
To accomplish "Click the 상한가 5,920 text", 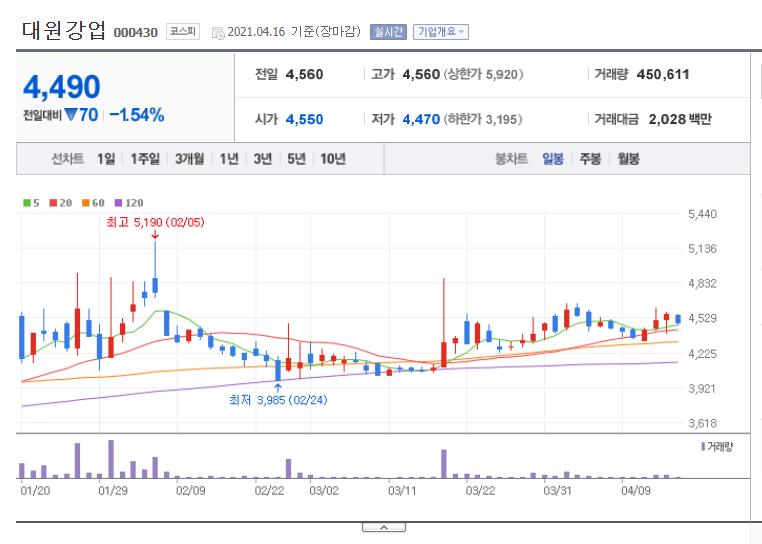I will tap(483, 74).
